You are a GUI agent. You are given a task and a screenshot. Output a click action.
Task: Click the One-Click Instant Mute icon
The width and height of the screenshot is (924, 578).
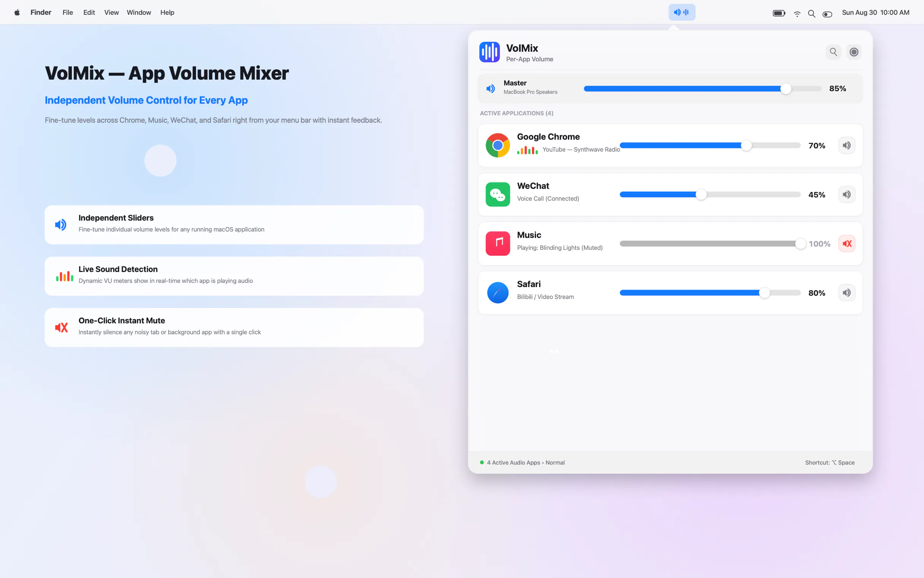pyautogui.click(x=61, y=327)
